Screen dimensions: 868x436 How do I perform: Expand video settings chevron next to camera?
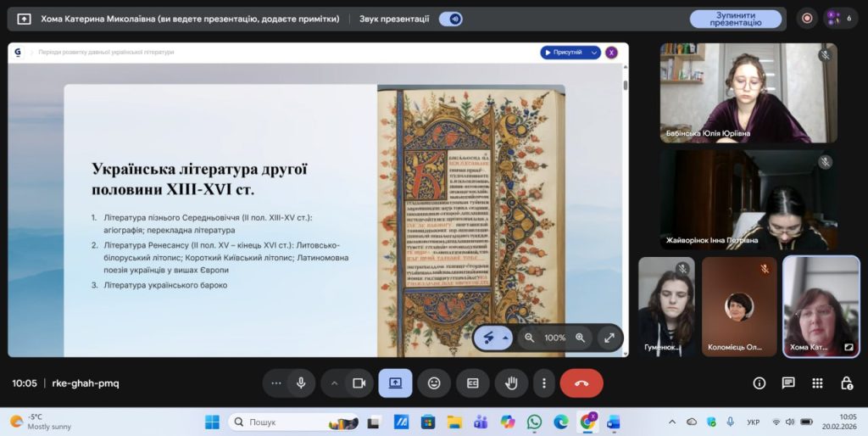334,383
